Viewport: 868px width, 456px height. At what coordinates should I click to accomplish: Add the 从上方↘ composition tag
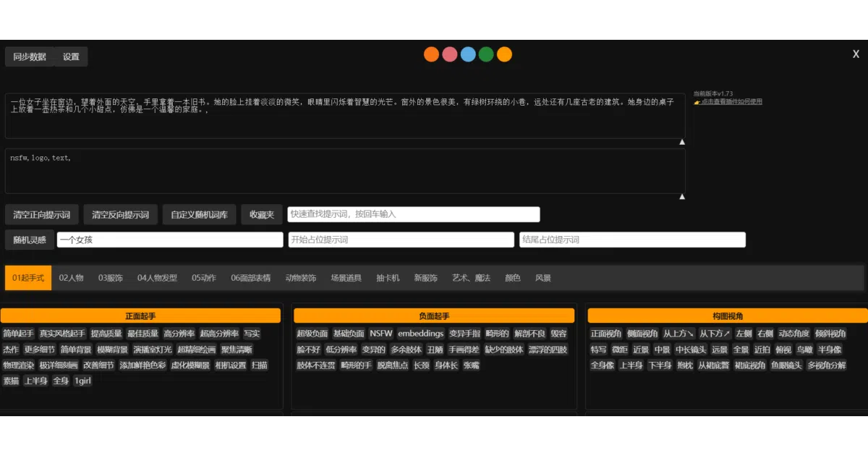point(678,334)
